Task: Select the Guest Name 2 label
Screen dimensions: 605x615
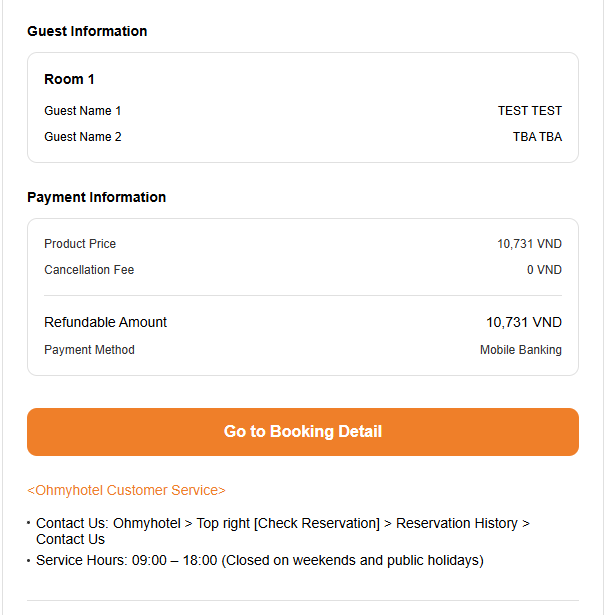Action: [x=82, y=137]
